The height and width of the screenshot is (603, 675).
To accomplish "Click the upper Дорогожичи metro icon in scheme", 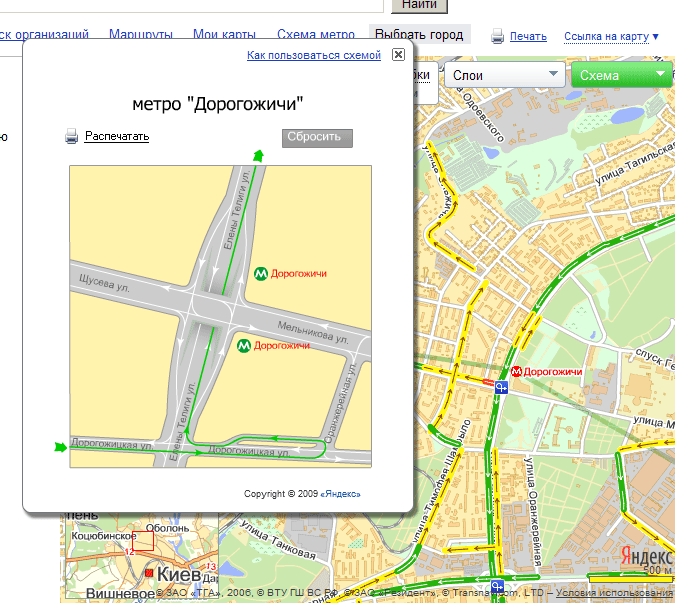I will [x=261, y=273].
